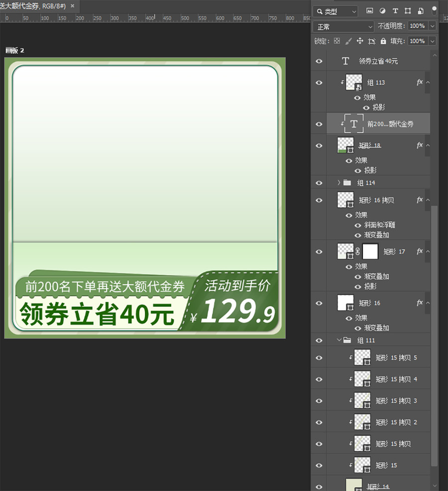This screenshot has height=491, width=448.
Task: Hide the 矩形 15 拷贝 5 layer
Action: pos(319,358)
